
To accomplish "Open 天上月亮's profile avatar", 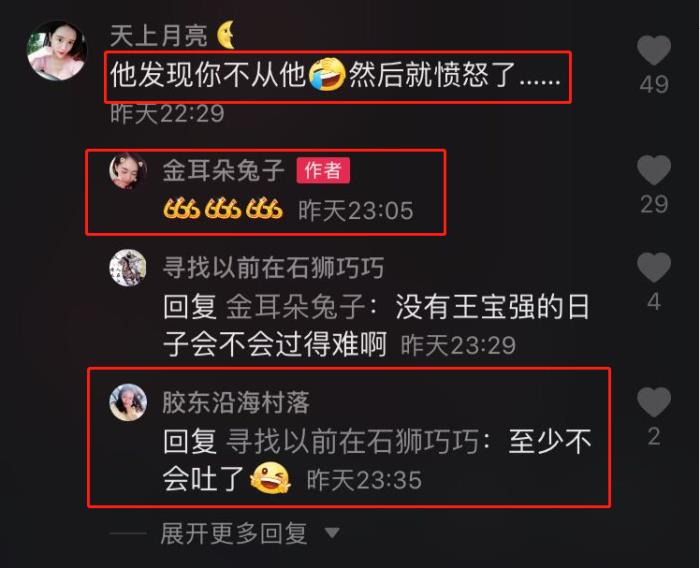I will coord(57,50).
